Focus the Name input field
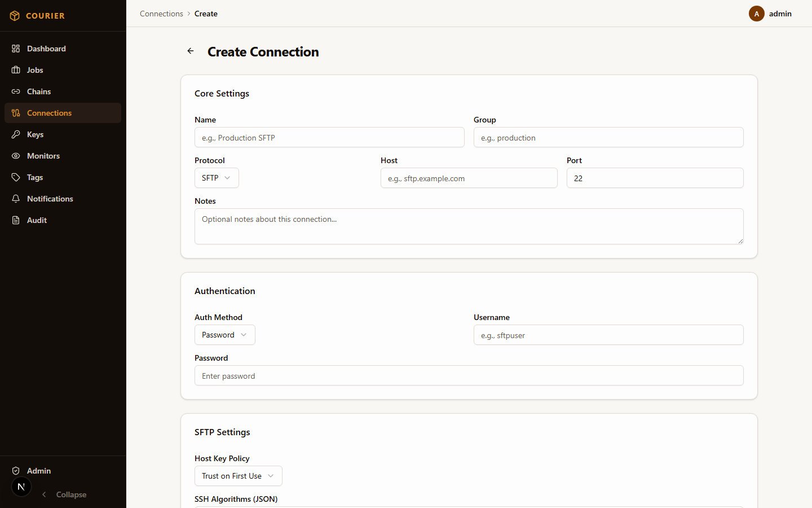Image resolution: width=812 pixels, height=508 pixels. point(329,137)
